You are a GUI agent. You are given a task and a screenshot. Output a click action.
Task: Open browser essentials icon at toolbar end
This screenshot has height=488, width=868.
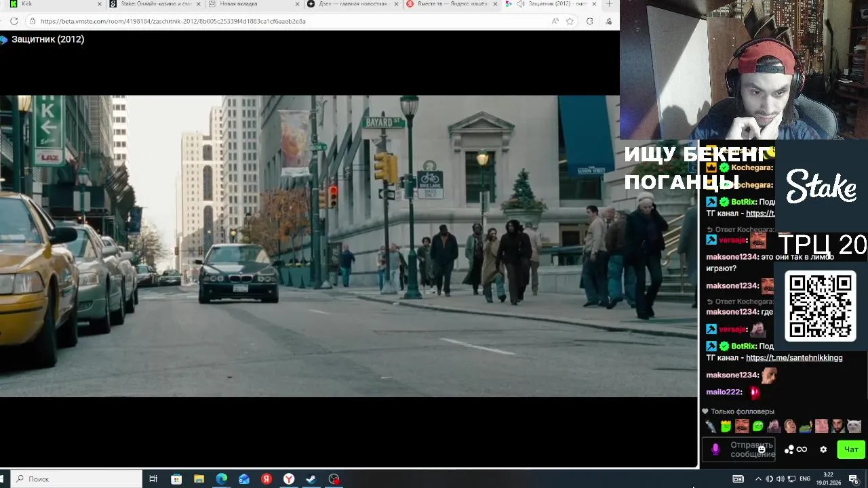[x=608, y=21]
